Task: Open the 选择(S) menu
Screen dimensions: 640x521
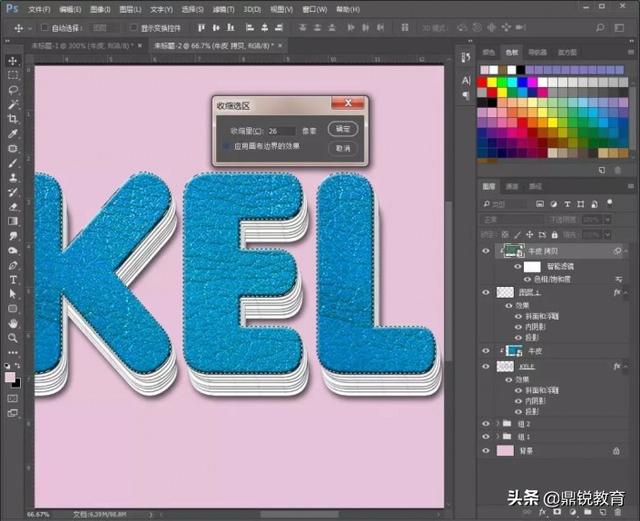Action: click(192, 9)
